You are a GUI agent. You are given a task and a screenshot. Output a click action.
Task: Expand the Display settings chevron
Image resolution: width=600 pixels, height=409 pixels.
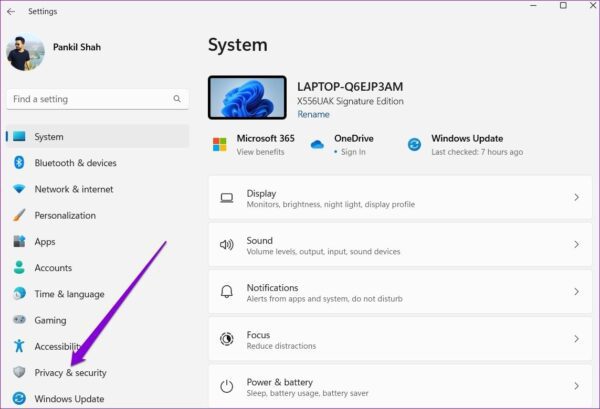pos(576,197)
